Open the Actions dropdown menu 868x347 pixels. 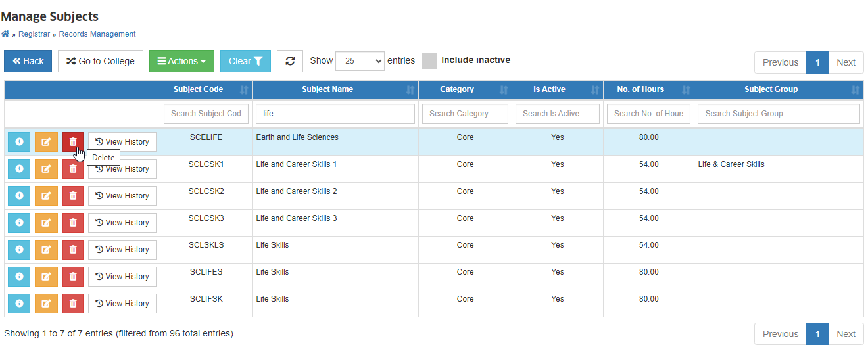pyautogui.click(x=181, y=61)
